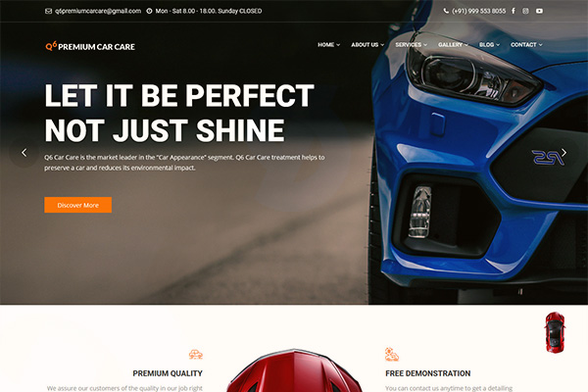The height and width of the screenshot is (392, 588).
Task: Advance to next slide with right arrow
Action: [564, 153]
